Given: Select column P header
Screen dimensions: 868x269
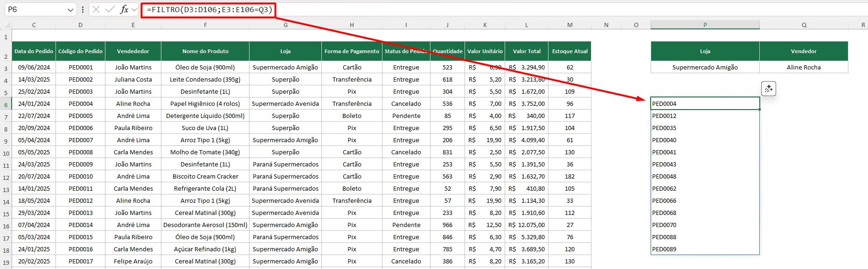Looking at the screenshot, I should pos(705,25).
